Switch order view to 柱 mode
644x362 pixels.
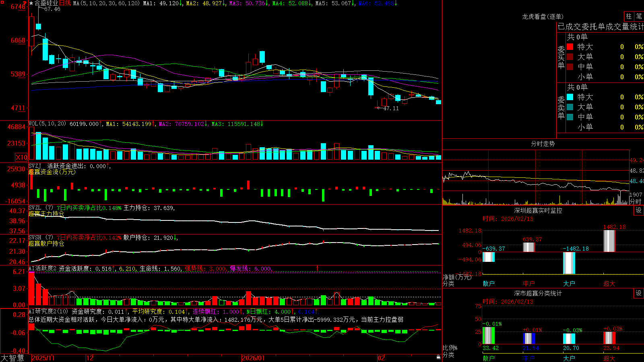click(x=629, y=16)
